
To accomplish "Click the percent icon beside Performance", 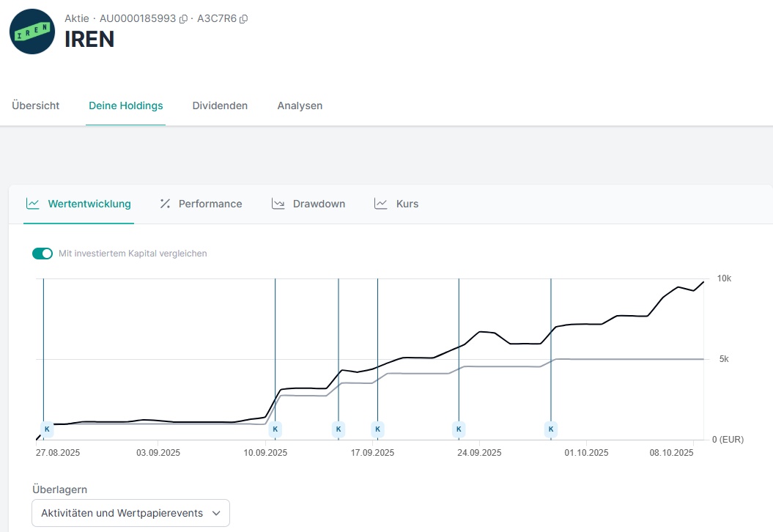I will 165,204.
